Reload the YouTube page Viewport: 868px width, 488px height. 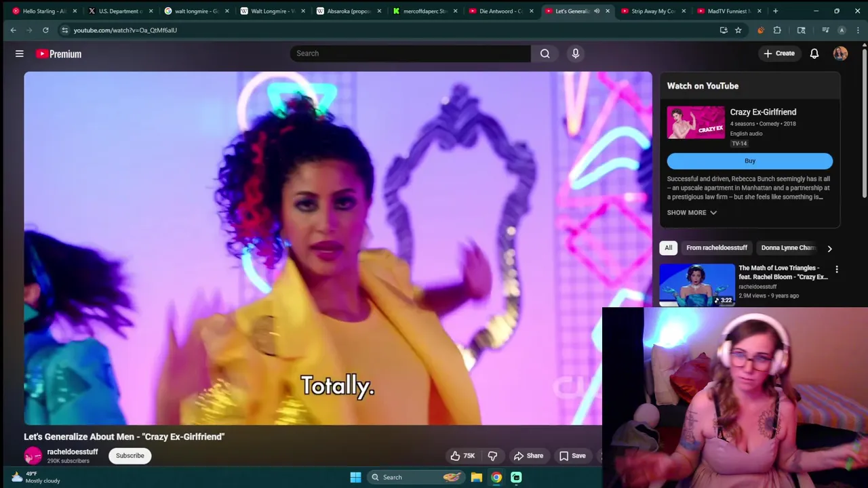pos(45,30)
